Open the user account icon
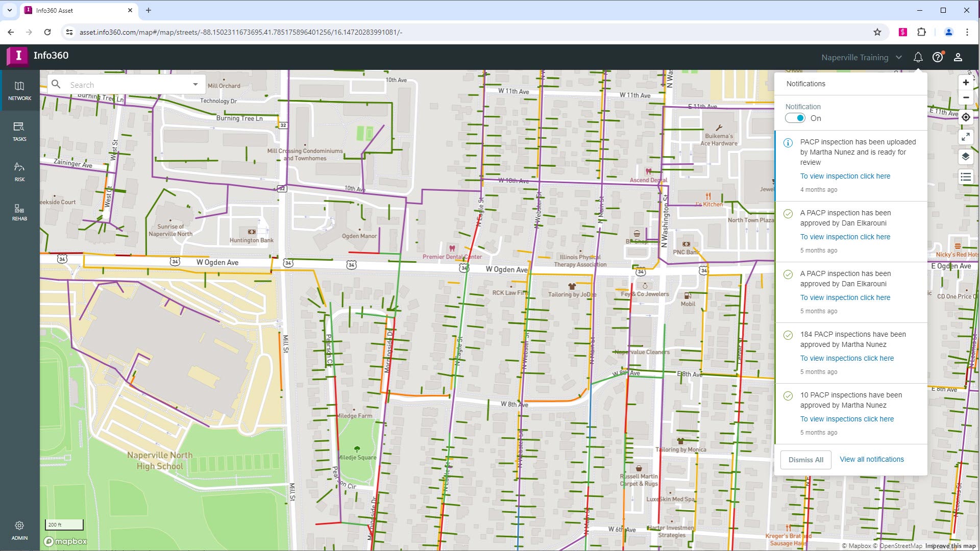Screen dimensions: 980x551 click(x=958, y=58)
